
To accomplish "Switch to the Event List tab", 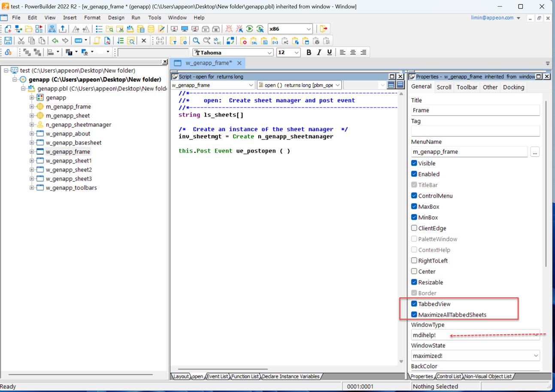I will (217, 377).
